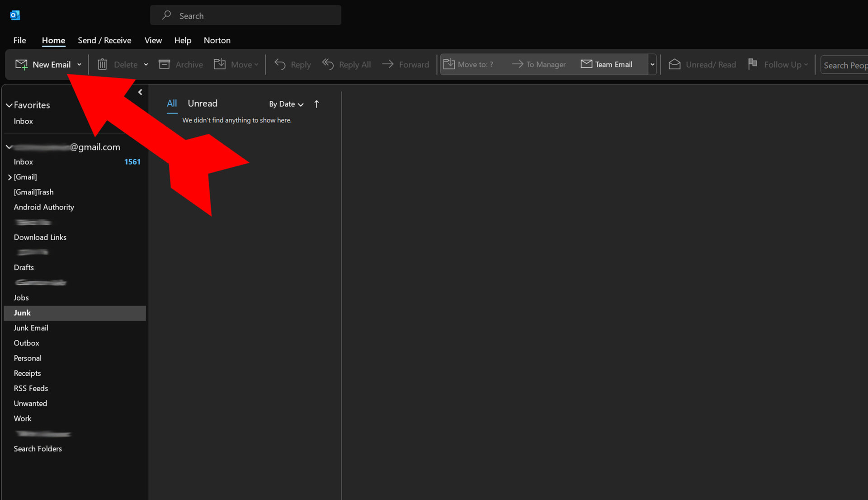Open the By Date sort dropdown

point(286,104)
